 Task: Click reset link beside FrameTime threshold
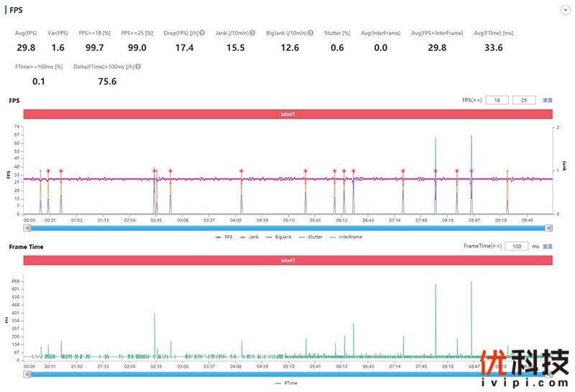point(548,246)
